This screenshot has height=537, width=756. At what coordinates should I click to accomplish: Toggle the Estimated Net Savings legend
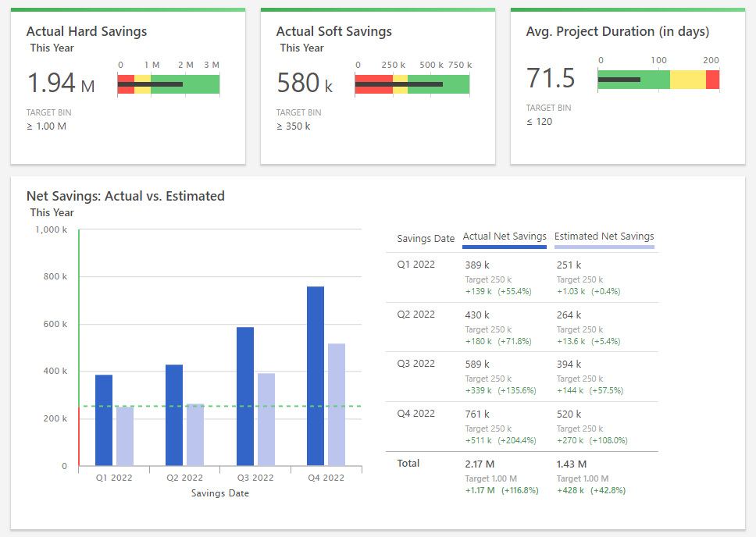tap(604, 235)
